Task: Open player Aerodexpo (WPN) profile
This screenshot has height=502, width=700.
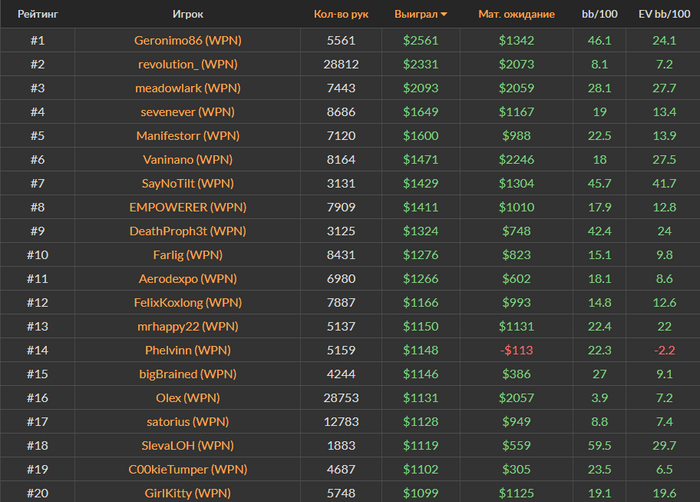Action: pyautogui.click(x=188, y=279)
